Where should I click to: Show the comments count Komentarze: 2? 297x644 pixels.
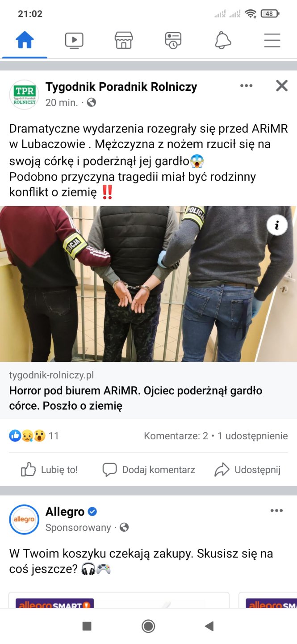(176, 436)
